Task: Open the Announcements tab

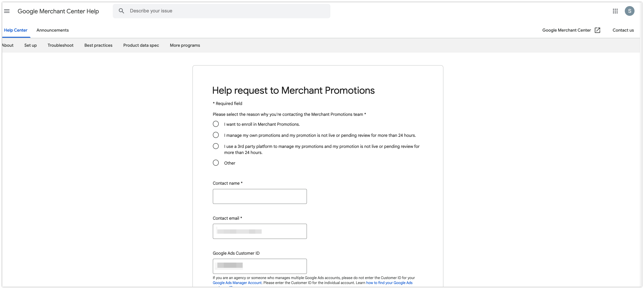Action: [52, 30]
